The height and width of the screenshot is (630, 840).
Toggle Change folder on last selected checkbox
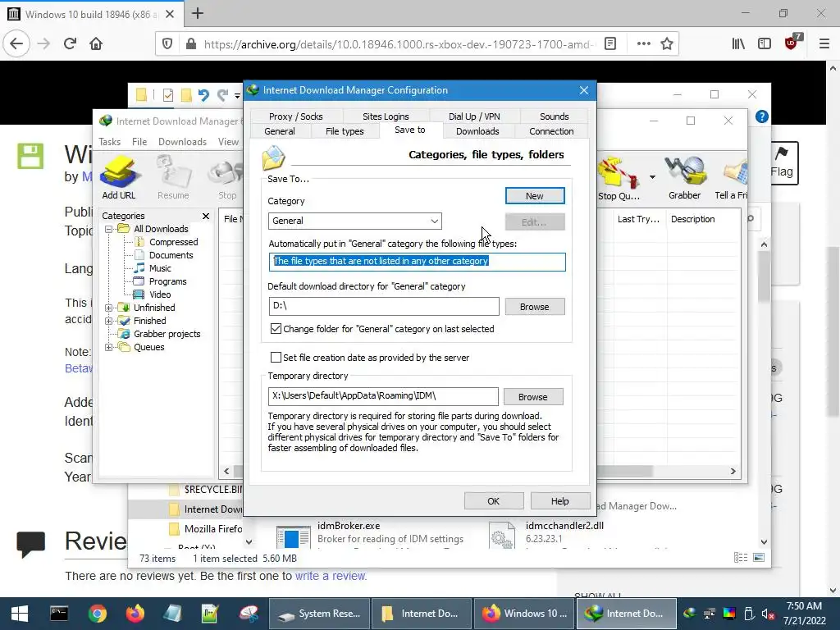[276, 329]
